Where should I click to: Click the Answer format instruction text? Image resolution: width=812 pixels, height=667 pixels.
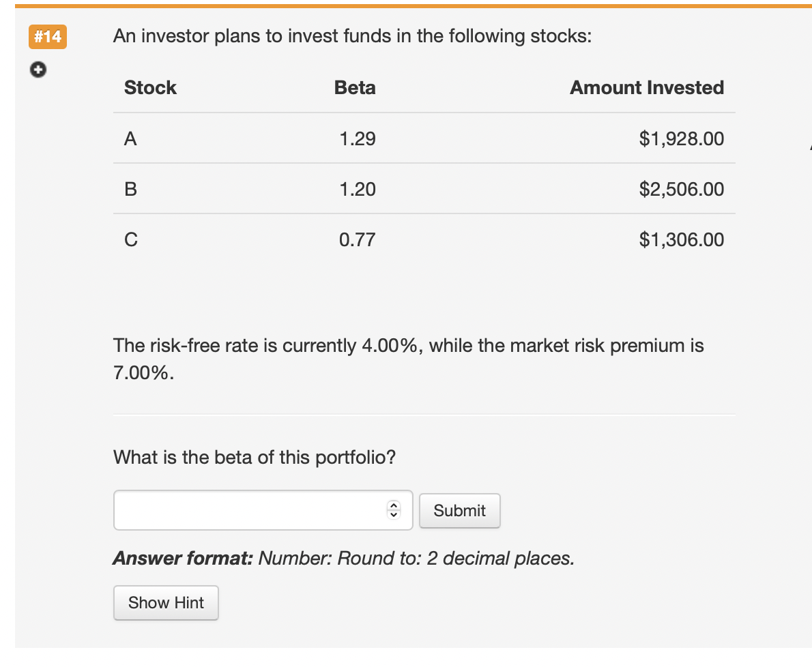tap(343, 559)
